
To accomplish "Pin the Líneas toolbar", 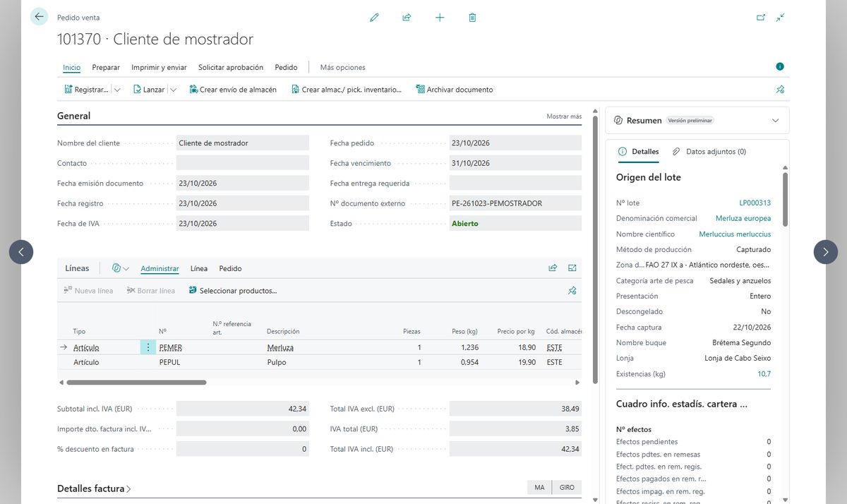I will [572, 290].
